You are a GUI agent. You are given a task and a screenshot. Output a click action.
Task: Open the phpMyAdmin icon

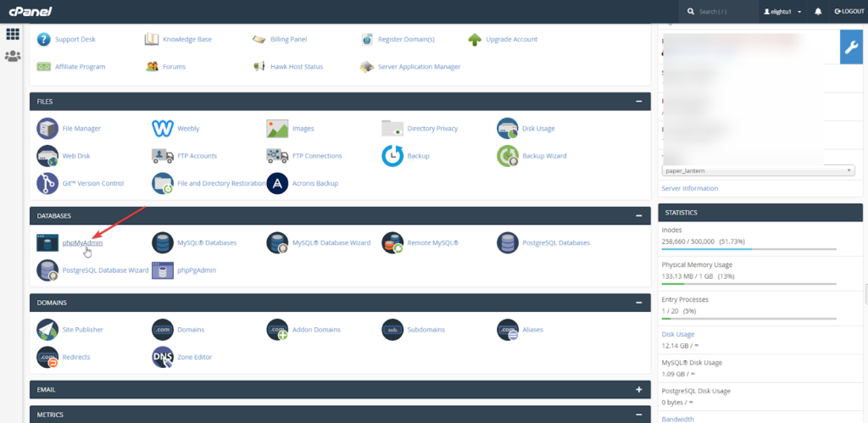pyautogui.click(x=47, y=243)
